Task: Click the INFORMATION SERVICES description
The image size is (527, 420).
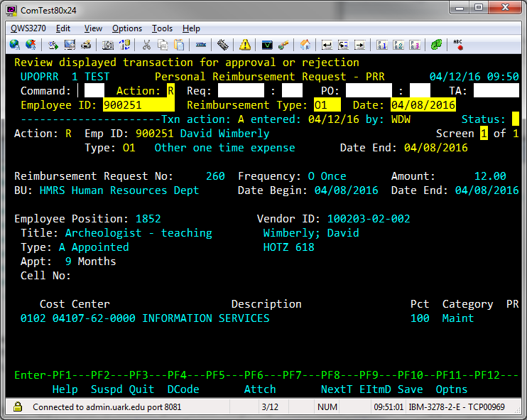Action: pos(206,318)
